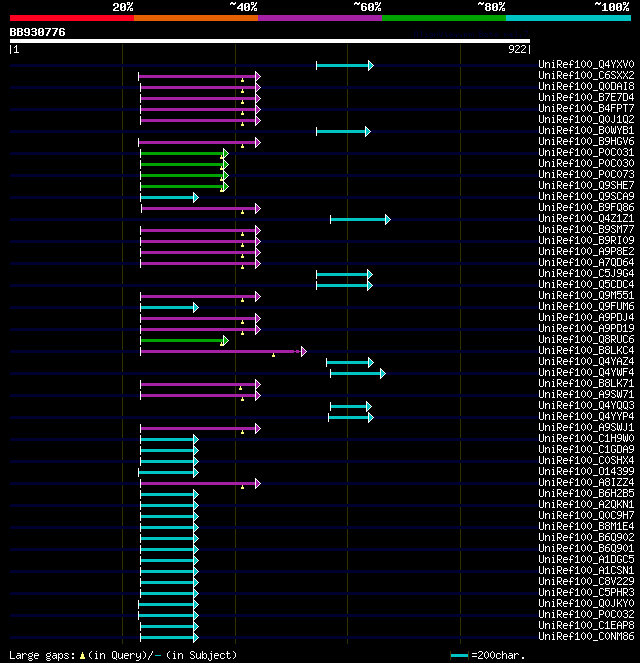Open the UniRef100_C0NM86 subject link
Screen dimensions: 640x663
(586, 636)
